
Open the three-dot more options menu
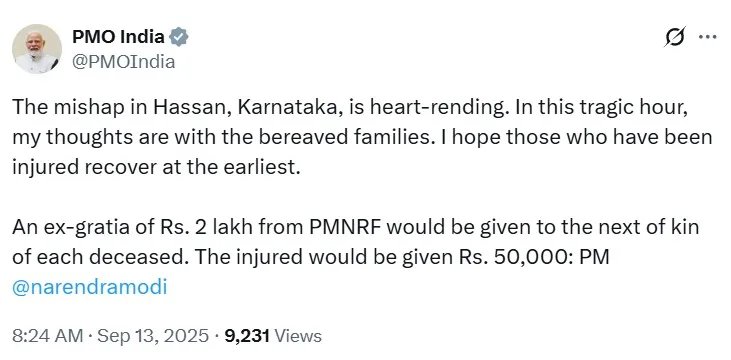click(707, 37)
